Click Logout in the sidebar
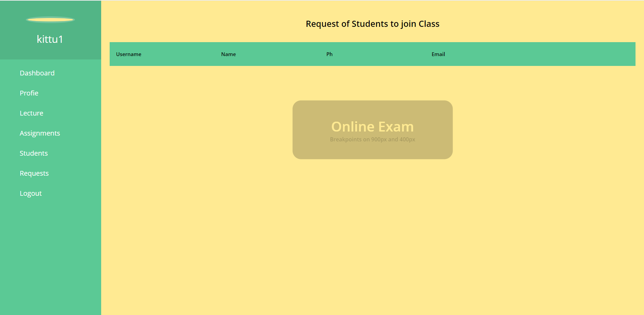644x315 pixels. pyautogui.click(x=31, y=193)
